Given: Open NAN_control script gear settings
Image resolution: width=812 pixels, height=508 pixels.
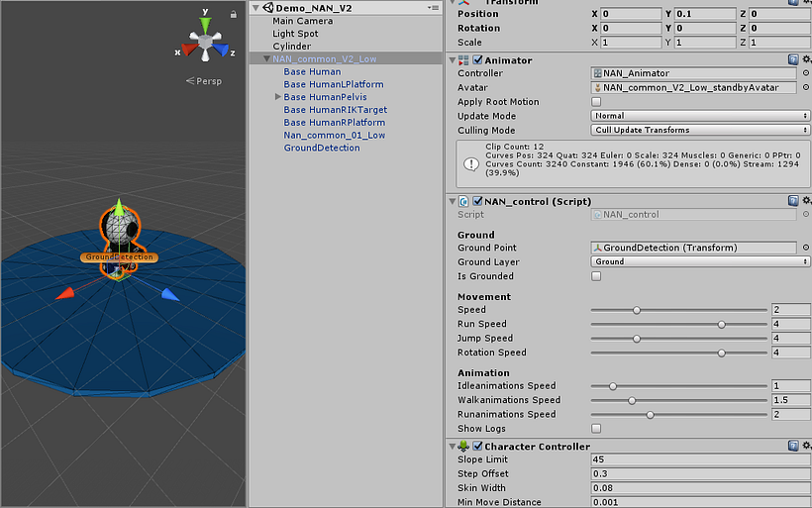Looking at the screenshot, I should [x=806, y=200].
